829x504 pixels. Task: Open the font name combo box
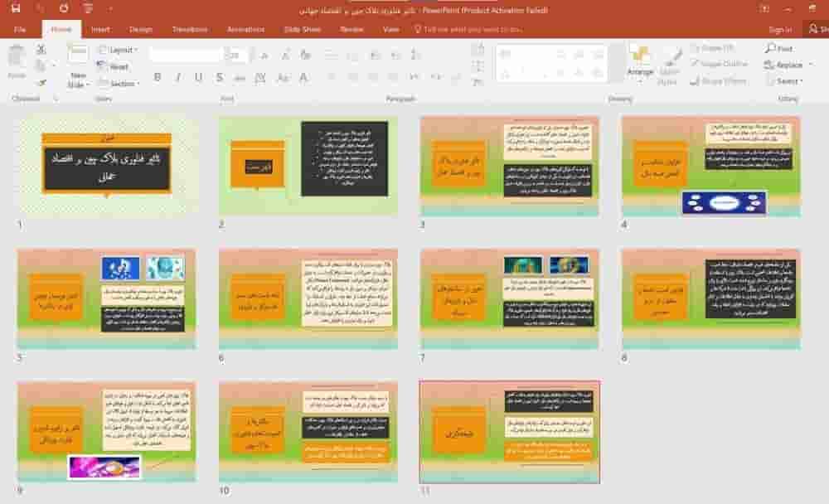point(185,55)
